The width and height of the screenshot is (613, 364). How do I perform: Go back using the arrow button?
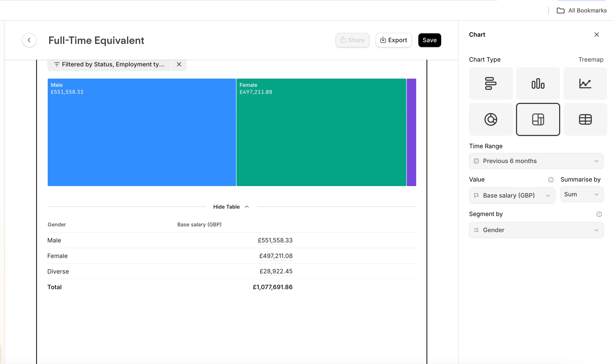[x=29, y=40]
